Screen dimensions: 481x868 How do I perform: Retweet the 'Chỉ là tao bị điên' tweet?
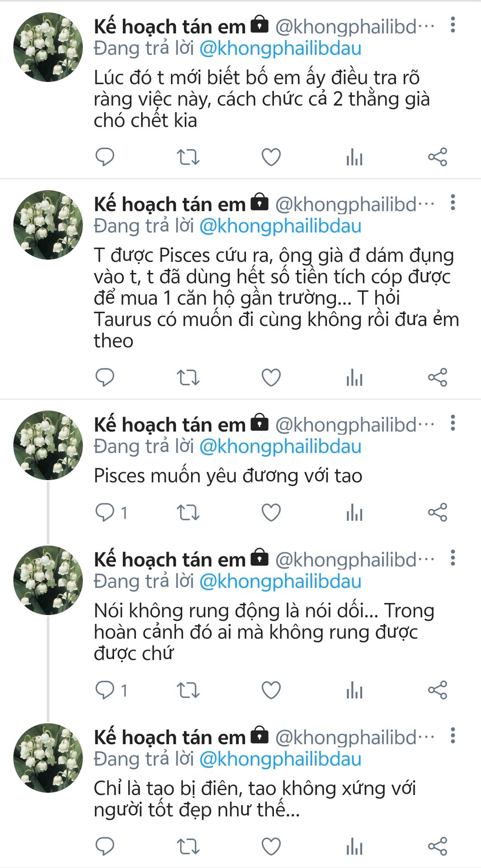[188, 846]
